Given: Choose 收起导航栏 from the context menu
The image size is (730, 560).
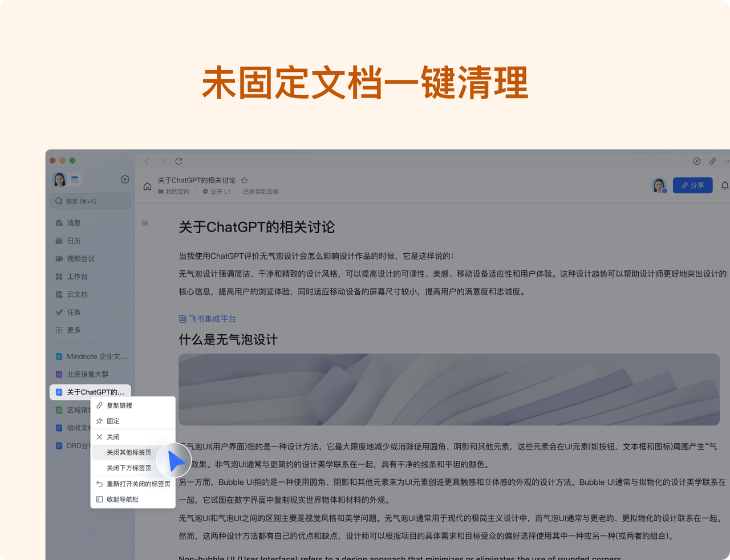Looking at the screenshot, I should coord(133,500).
